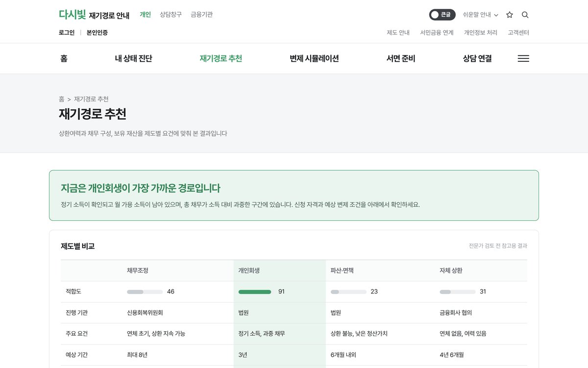This screenshot has width=588, height=368.
Task: Select the 개인 tab
Action: [145, 15]
